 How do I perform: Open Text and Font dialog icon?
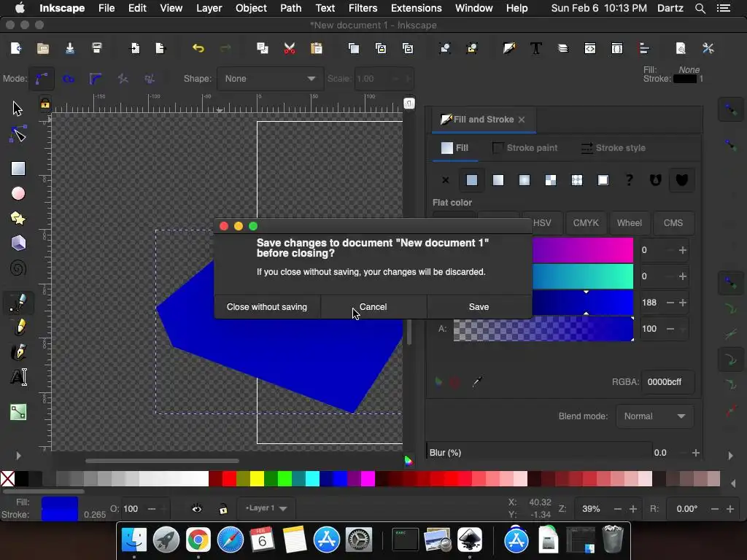tap(536, 48)
